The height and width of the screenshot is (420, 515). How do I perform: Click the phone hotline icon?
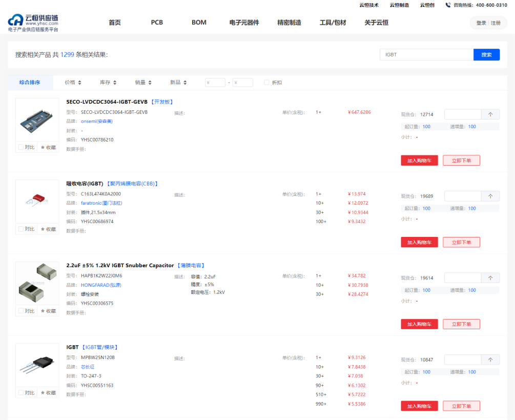point(448,5)
